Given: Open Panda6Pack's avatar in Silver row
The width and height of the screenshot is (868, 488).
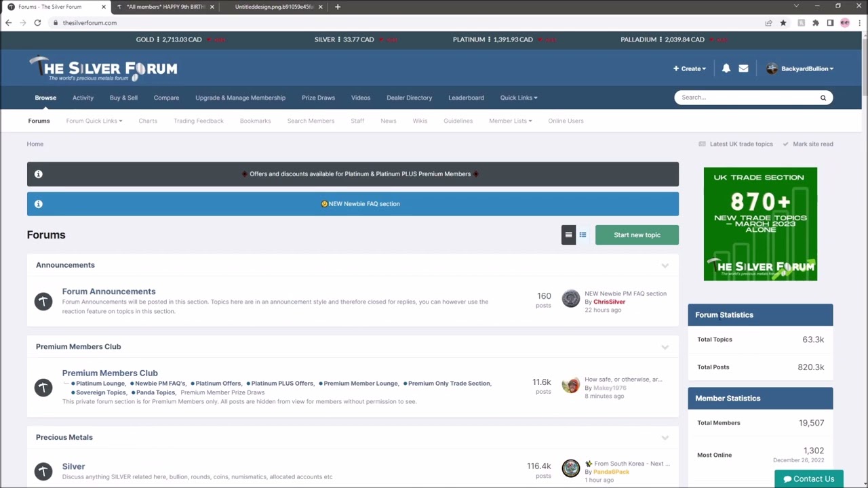Looking at the screenshot, I should [x=571, y=468].
